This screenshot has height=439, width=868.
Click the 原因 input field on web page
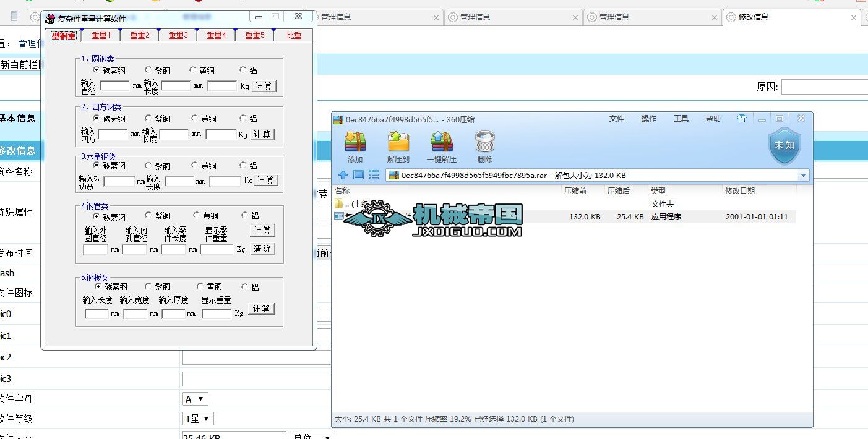825,87
